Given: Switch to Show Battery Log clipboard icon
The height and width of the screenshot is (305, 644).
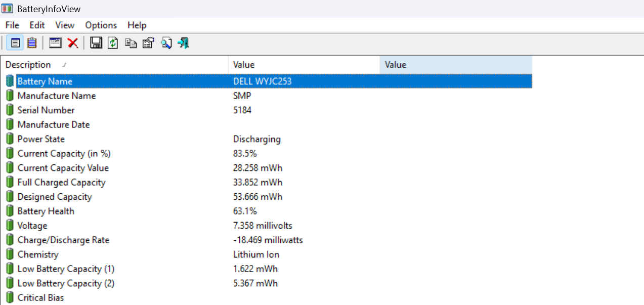Looking at the screenshot, I should (32, 43).
